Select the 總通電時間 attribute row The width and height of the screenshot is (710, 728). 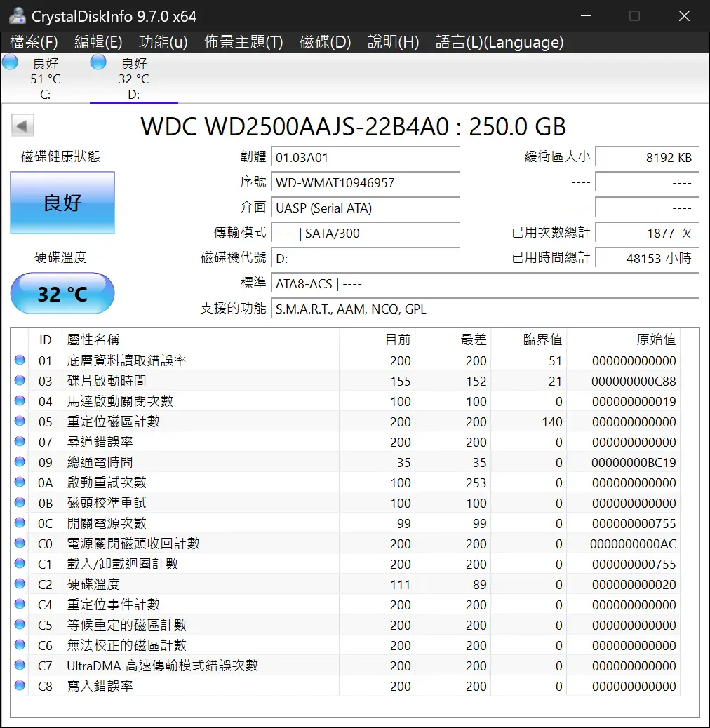coord(345,462)
